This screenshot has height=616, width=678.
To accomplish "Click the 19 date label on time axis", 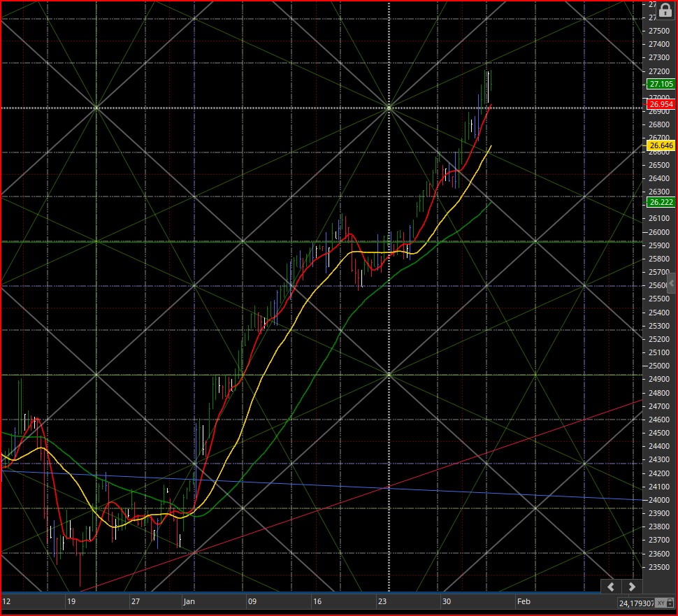I will click(71, 601).
